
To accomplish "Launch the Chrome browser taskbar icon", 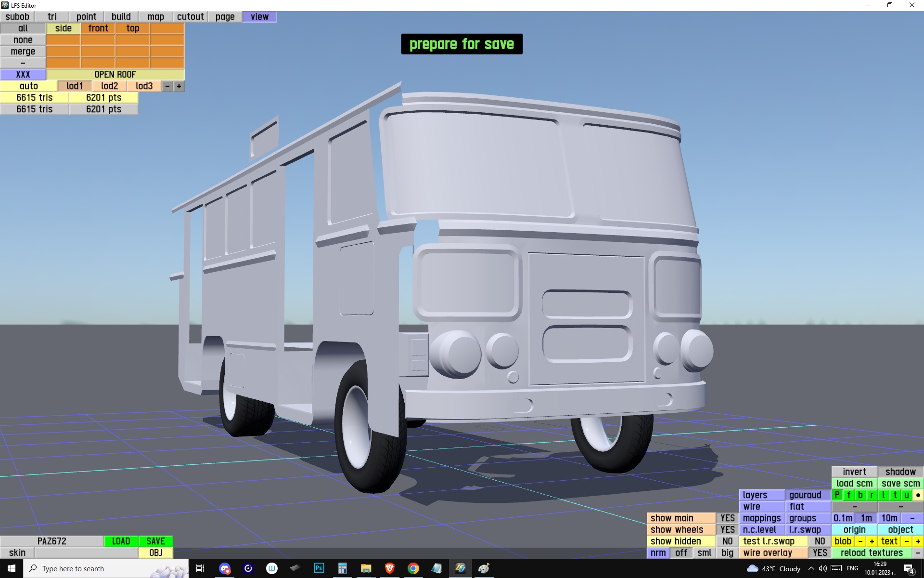I will click(413, 568).
